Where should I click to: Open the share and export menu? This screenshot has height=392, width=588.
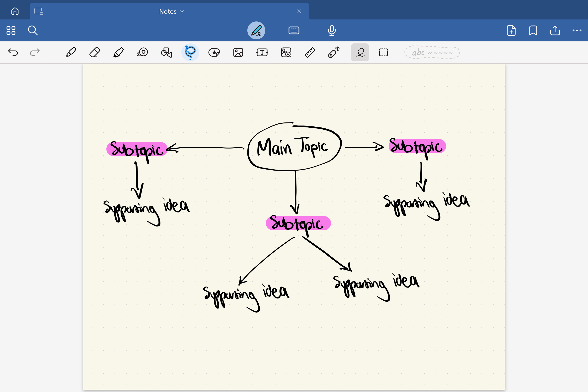[555, 30]
